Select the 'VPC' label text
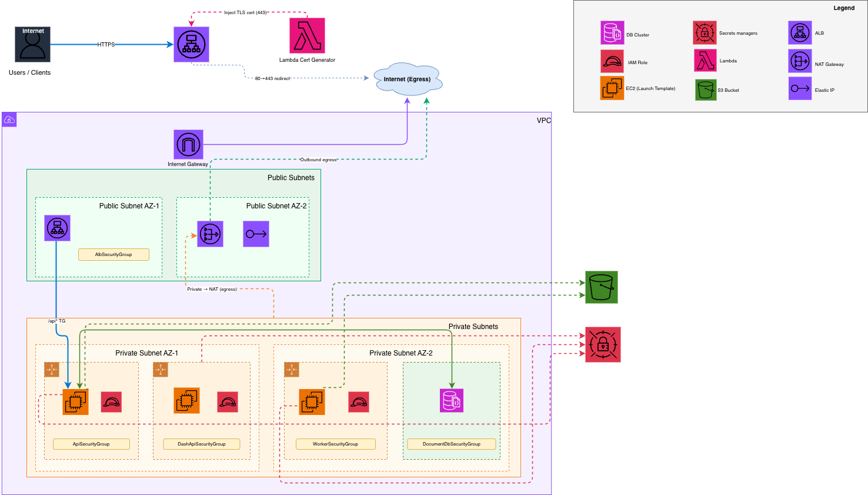The width and height of the screenshot is (868, 495). coord(544,121)
